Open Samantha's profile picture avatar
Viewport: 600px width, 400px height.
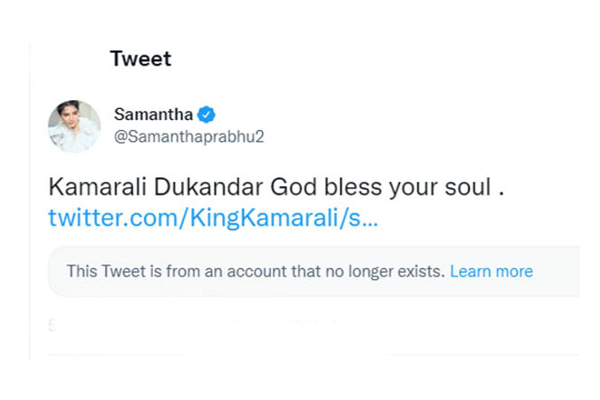pyautogui.click(x=74, y=126)
